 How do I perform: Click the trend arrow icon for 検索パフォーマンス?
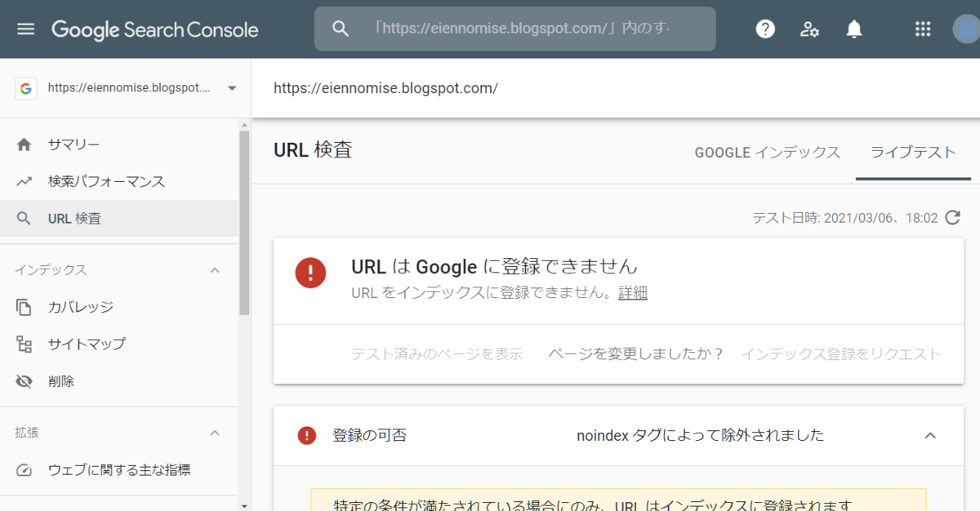(x=24, y=181)
